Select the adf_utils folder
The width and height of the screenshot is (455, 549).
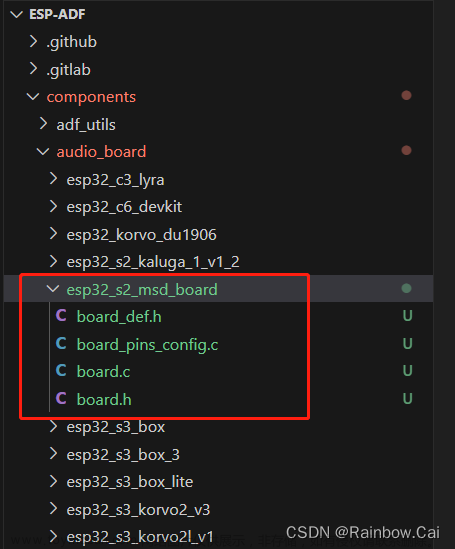click(86, 125)
